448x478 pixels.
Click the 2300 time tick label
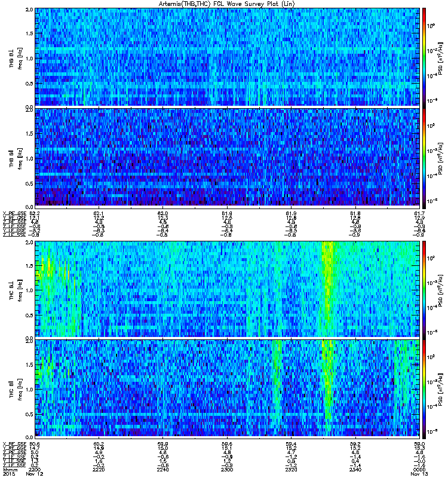[x=227, y=470]
